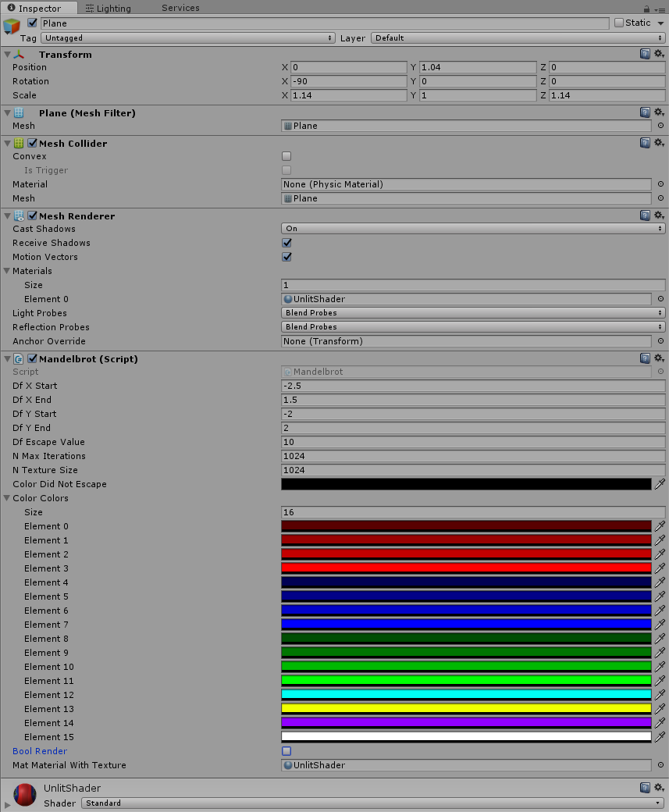The height and width of the screenshot is (812, 669).
Task: Enable the Convex checkbox
Action: click(286, 156)
